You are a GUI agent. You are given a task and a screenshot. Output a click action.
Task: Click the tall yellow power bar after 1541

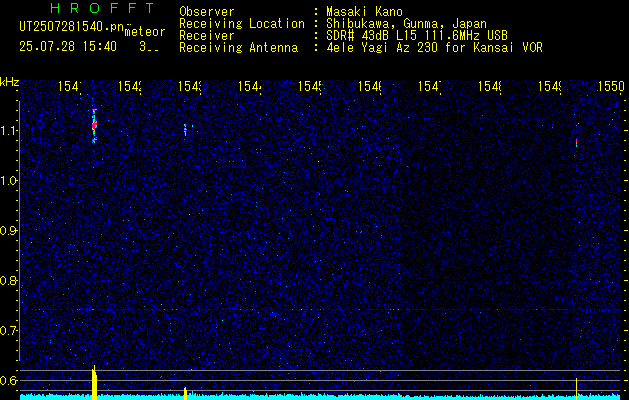tap(94, 383)
